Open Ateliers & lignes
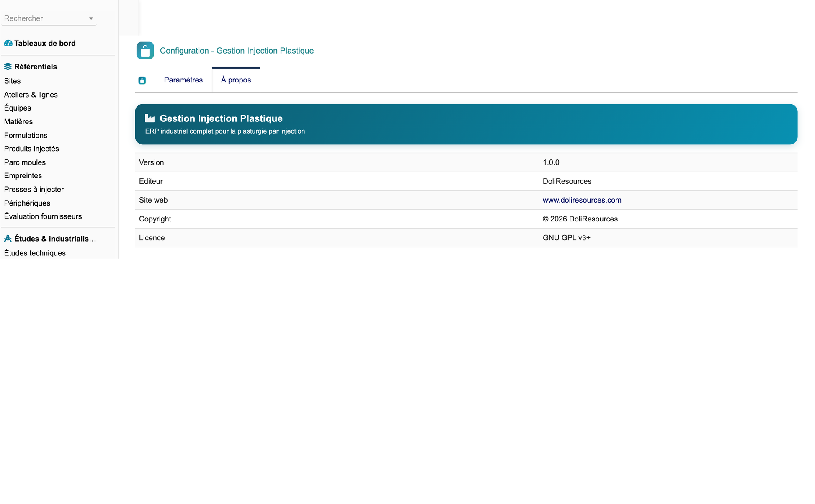Viewport: 815px width, 504px height. (31, 95)
